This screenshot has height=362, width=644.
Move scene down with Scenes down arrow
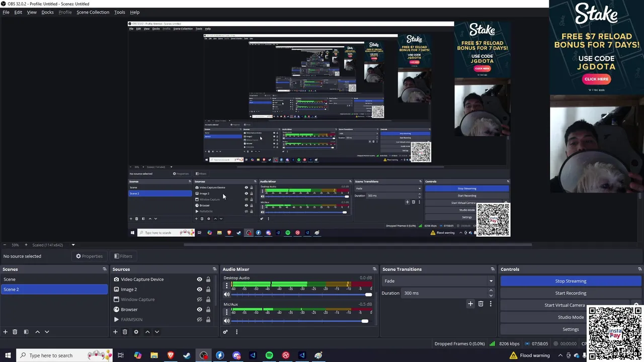click(47, 332)
